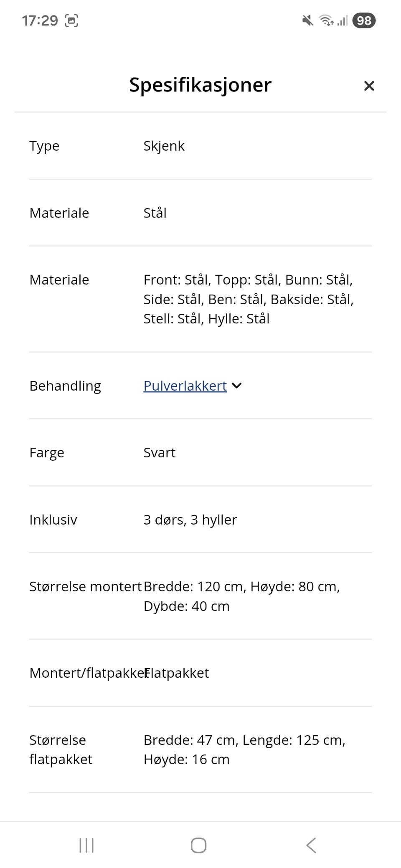Tap the Inklusiv value 3 dørs, 3 hyller

[190, 520]
